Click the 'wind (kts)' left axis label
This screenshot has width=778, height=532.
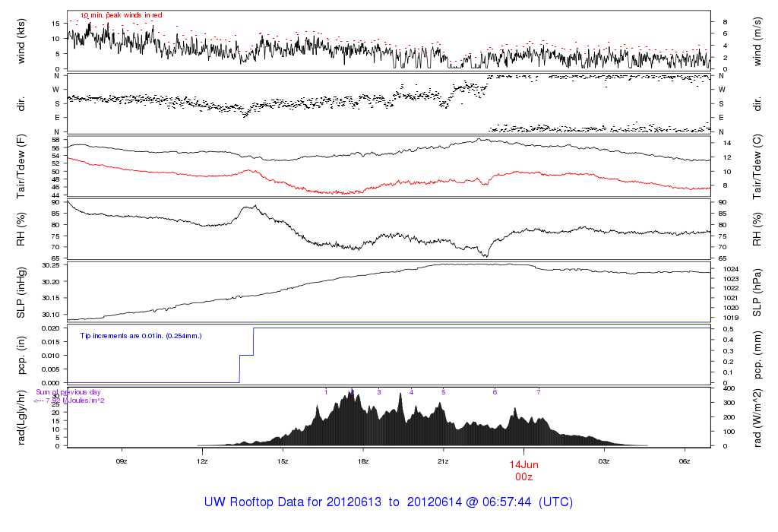point(21,41)
